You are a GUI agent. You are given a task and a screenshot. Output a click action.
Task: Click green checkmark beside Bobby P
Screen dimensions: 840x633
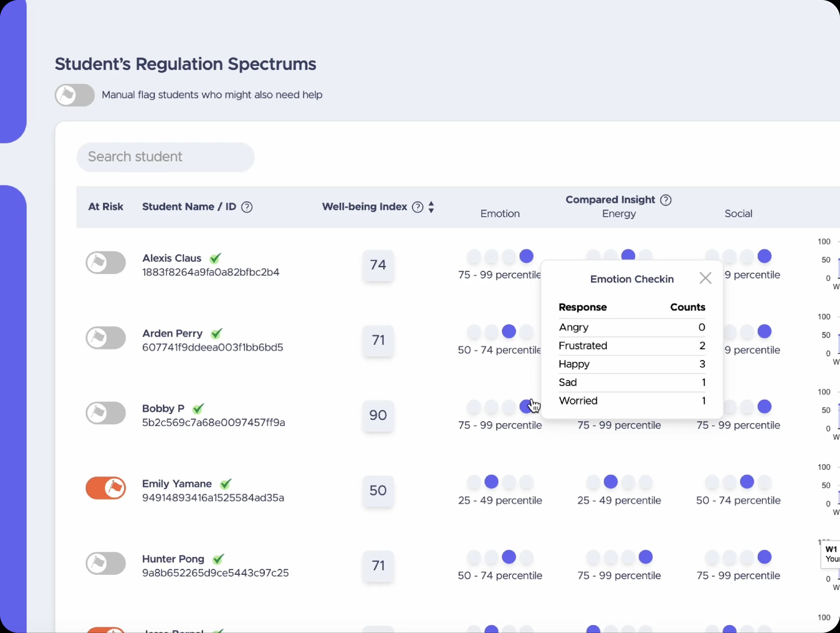pos(198,408)
